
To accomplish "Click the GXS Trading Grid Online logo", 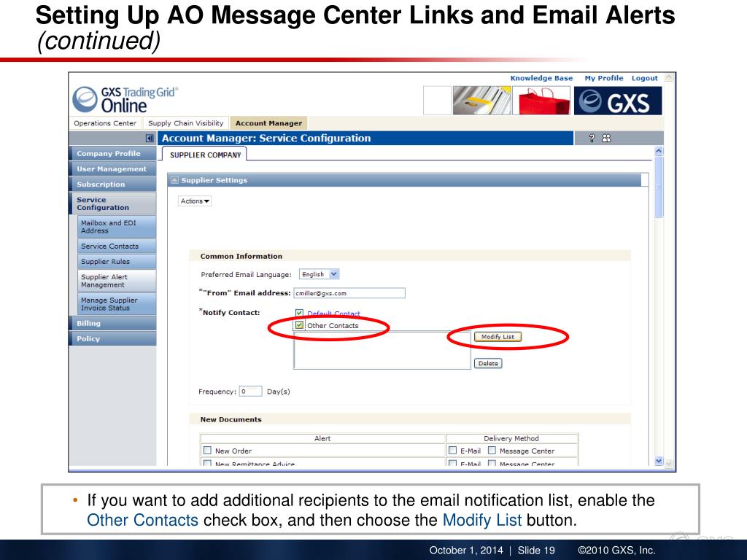I will (125, 99).
